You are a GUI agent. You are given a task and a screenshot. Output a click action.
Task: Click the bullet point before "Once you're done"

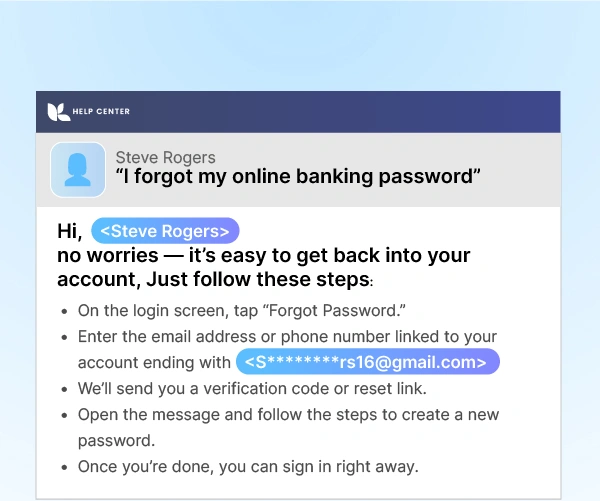coord(65,467)
